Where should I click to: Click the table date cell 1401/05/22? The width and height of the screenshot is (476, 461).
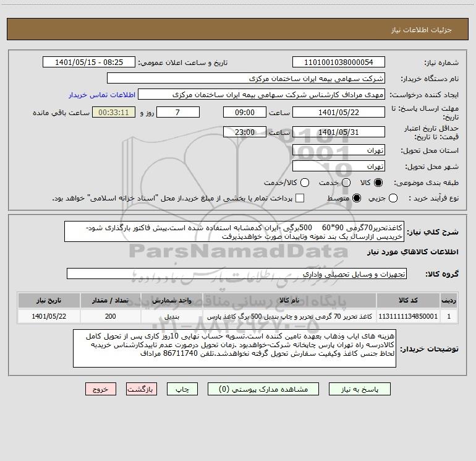point(49,316)
